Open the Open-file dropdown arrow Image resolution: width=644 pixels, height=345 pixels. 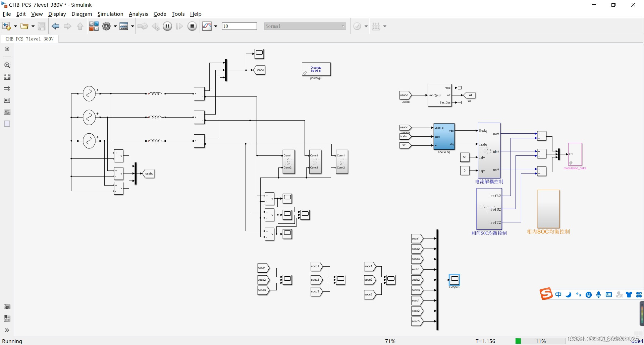click(x=33, y=26)
